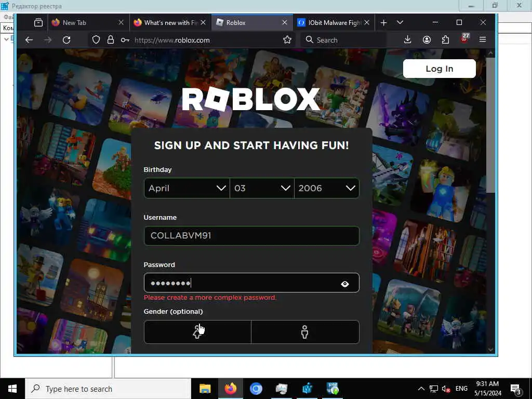Open tracking protection shield icon
The height and width of the screenshot is (399, 532).
pos(96,40)
